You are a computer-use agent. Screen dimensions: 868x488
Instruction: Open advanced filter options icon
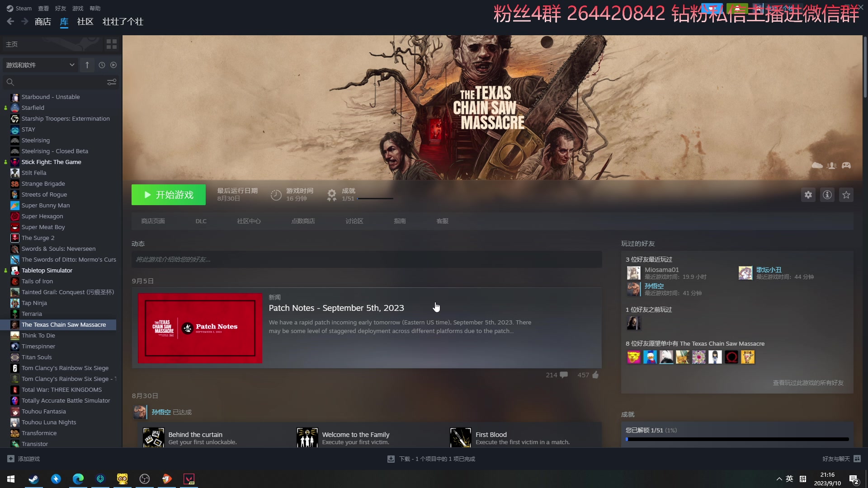(x=112, y=82)
